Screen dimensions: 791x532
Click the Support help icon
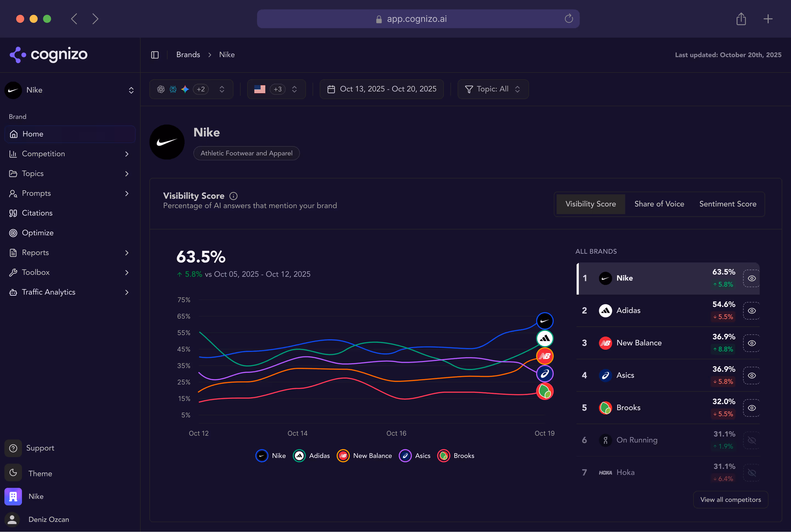point(13,448)
